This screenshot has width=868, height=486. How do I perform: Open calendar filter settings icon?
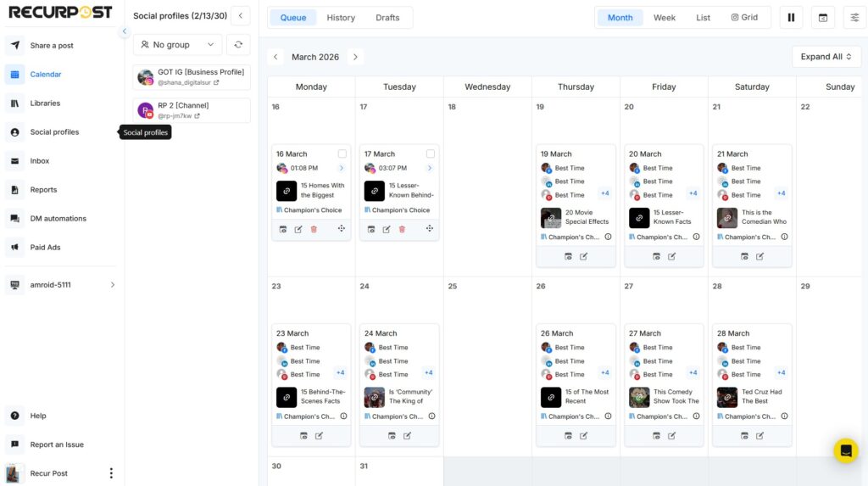[x=854, y=18]
